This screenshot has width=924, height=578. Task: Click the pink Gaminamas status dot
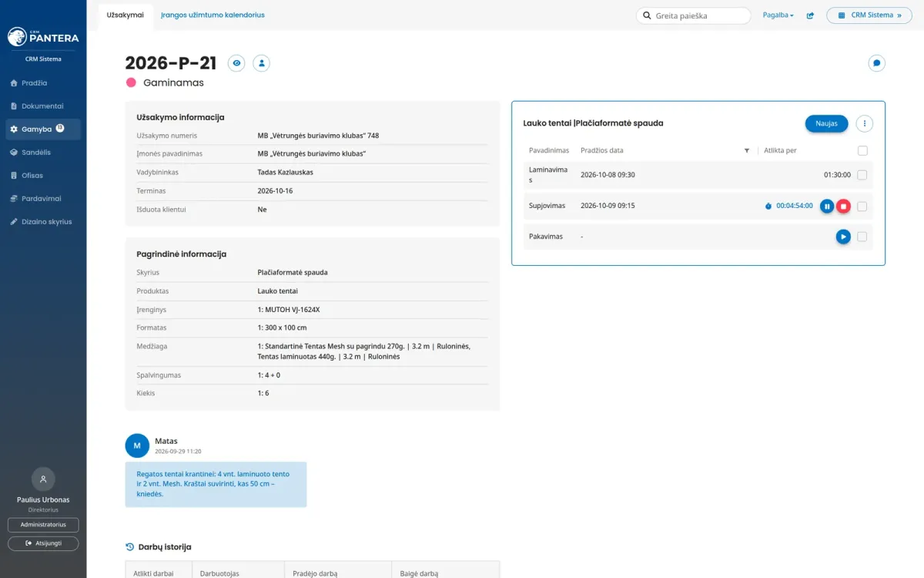(131, 82)
